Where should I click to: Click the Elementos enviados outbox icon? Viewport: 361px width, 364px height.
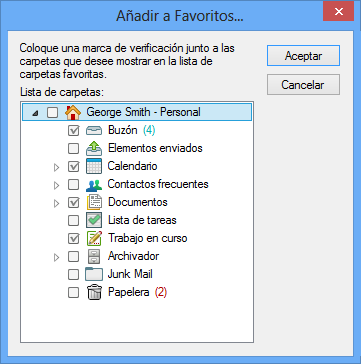[x=94, y=148]
